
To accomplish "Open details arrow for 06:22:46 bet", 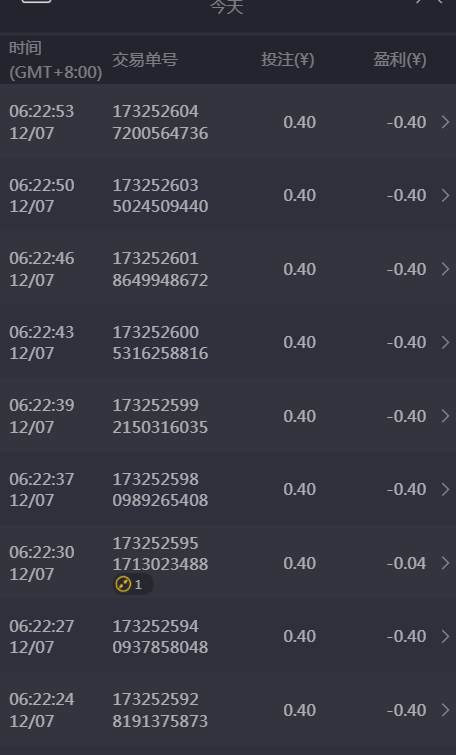I will tap(445, 269).
